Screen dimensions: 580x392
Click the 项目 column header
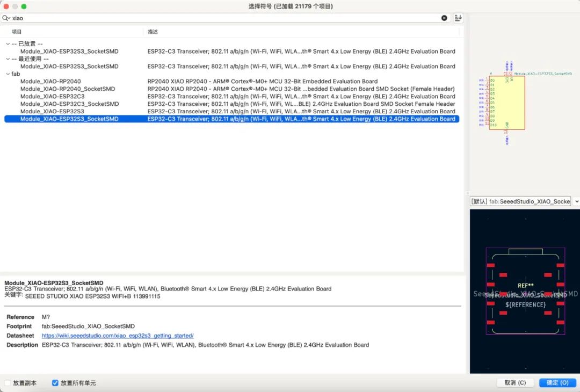17,32
